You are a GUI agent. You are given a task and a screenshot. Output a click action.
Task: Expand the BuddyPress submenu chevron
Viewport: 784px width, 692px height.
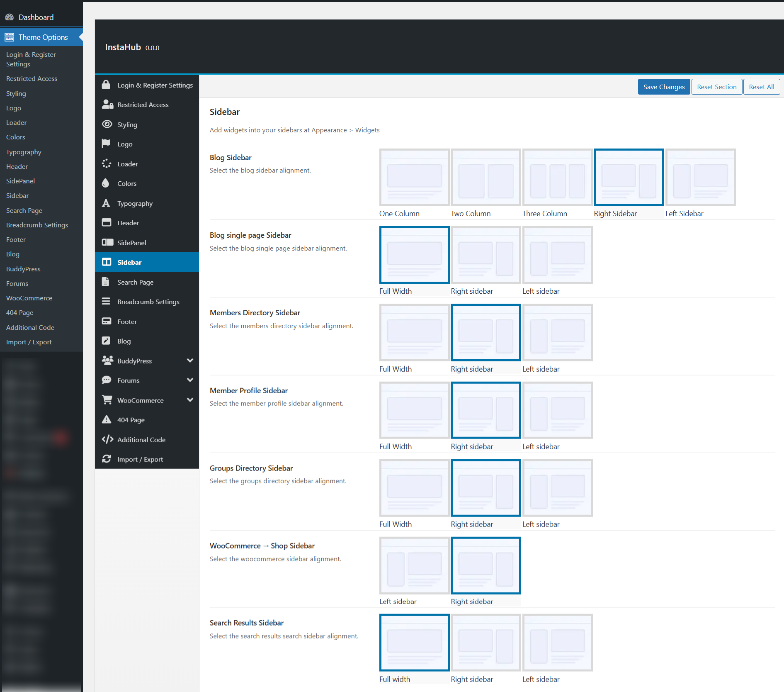click(190, 361)
